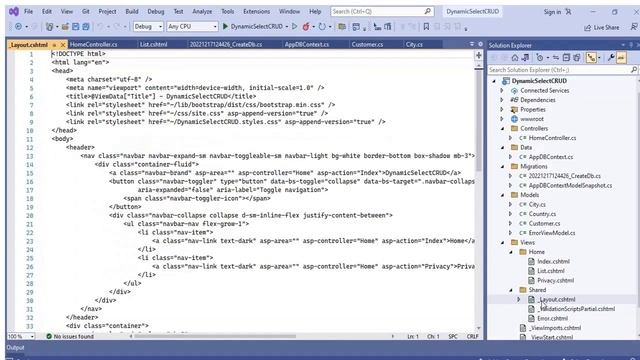Click editor horizontal scrollbar thumb
Screen dimensions: 640x360
coord(215,336)
